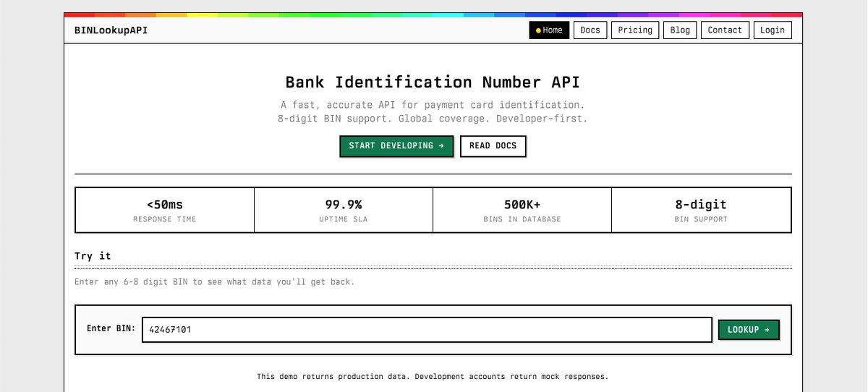The image size is (868, 392).
Task: Click the demo returns production data note
Action: coord(433,377)
